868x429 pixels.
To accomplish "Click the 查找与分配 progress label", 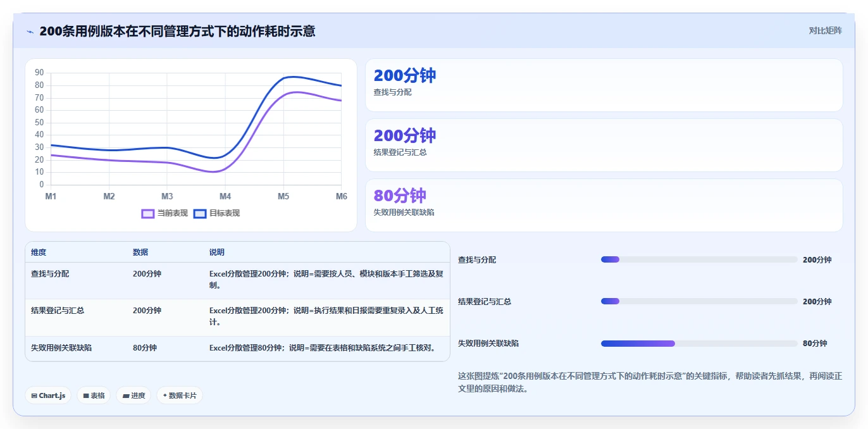I will 477,260.
